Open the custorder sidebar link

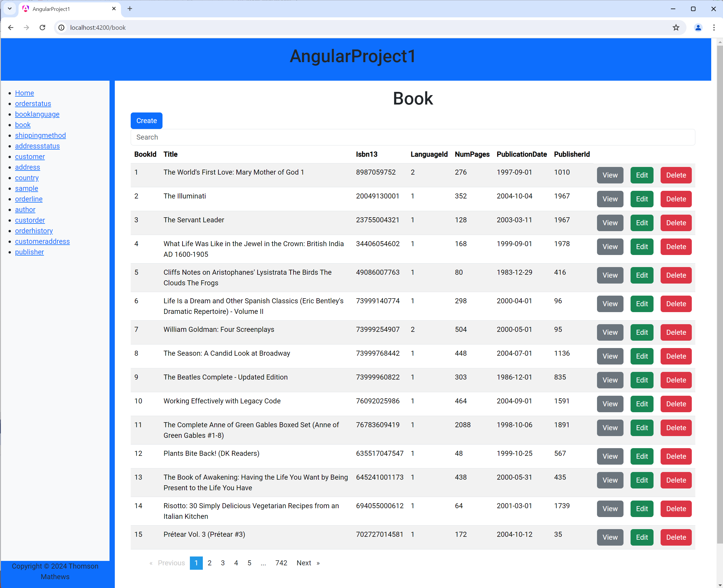[30, 220]
